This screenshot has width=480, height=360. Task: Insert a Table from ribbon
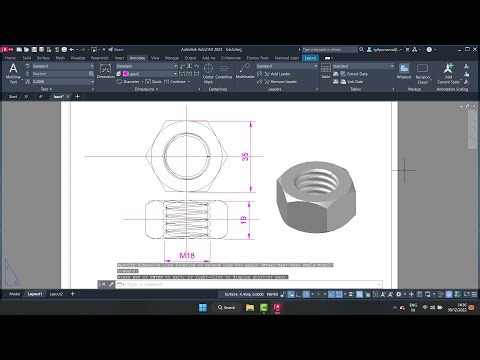click(326, 71)
